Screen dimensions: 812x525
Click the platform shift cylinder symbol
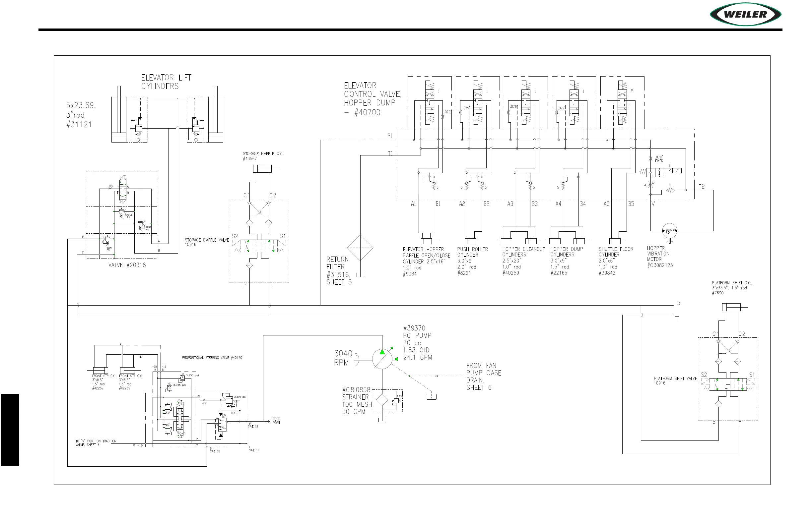pyautogui.click(x=731, y=307)
